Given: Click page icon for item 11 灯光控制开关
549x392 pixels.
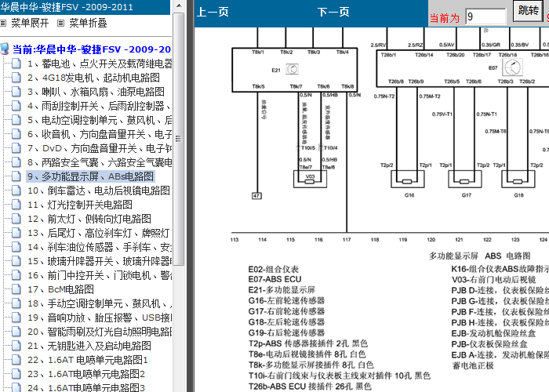Looking at the screenshot, I should coord(16,205).
